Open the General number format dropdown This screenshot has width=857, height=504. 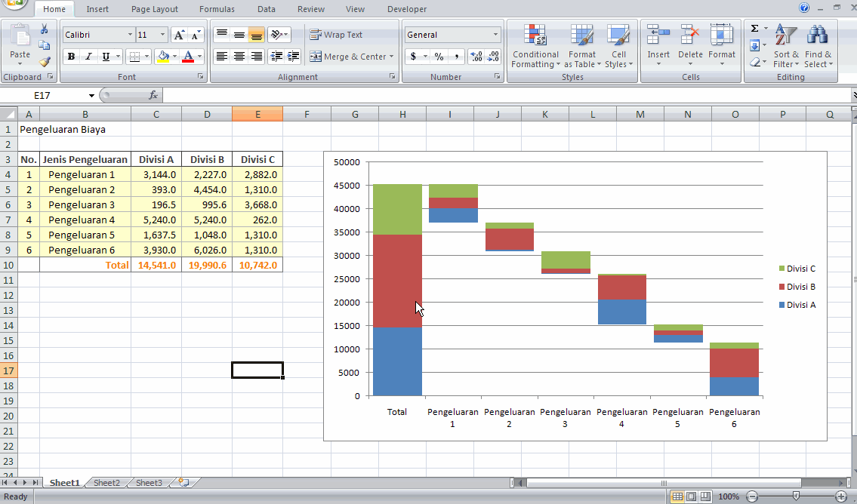495,34
